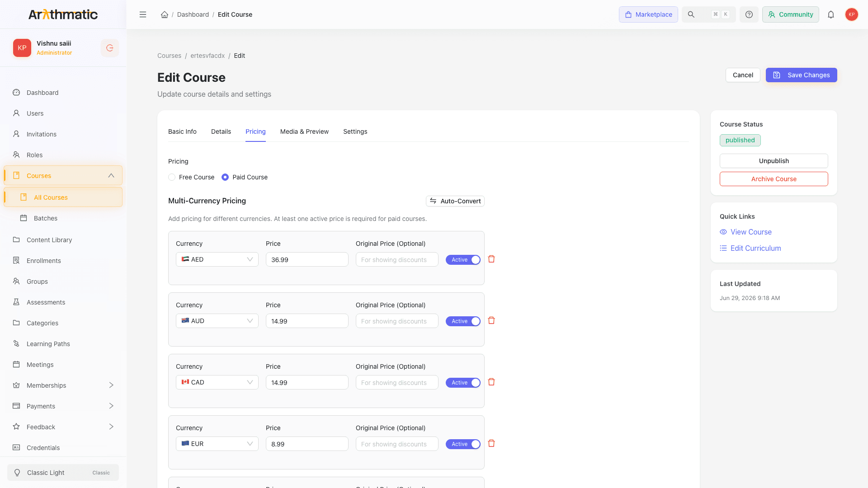The height and width of the screenshot is (488, 868).
Task: Delete the AUD price row
Action: click(491, 321)
